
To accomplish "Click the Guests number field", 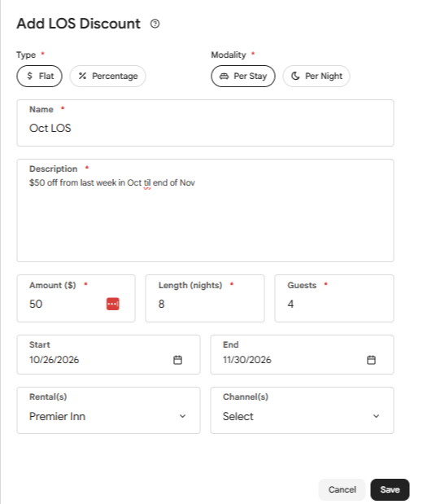I will (x=334, y=298).
